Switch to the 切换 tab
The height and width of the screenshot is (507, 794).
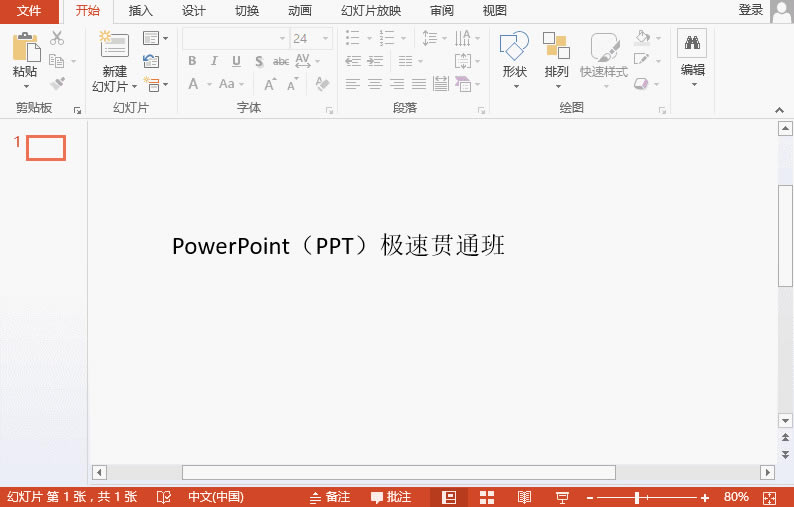point(247,11)
